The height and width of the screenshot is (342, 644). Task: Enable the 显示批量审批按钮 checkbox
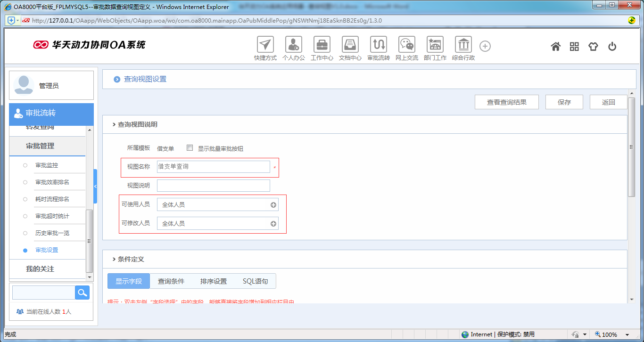[190, 147]
